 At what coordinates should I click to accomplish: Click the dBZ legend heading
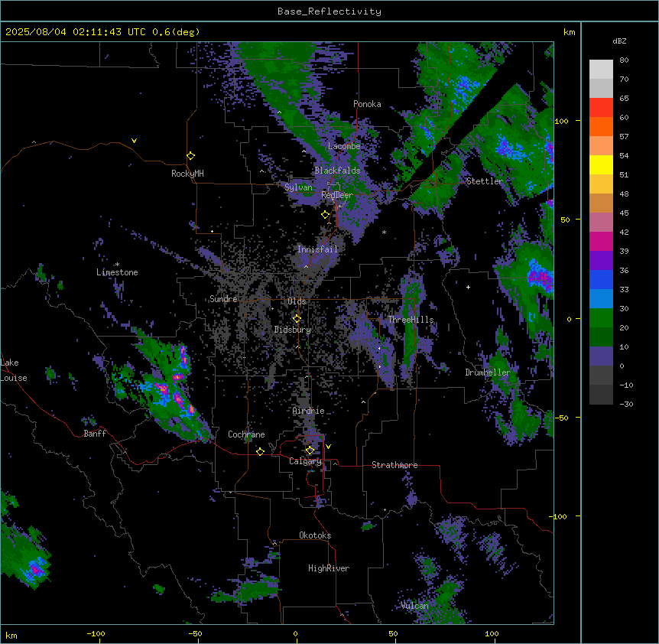pos(619,41)
